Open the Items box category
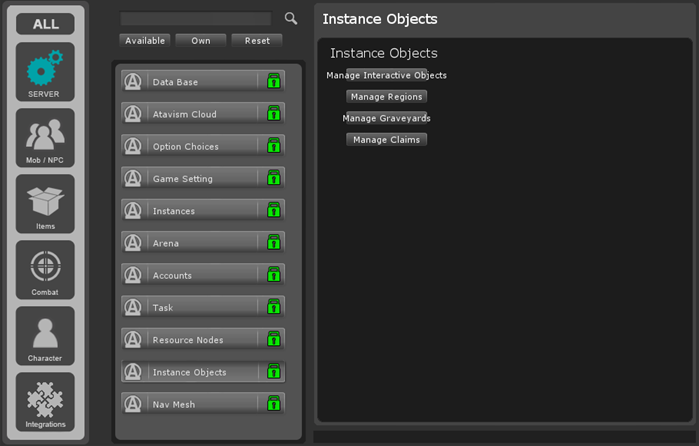 (x=45, y=204)
